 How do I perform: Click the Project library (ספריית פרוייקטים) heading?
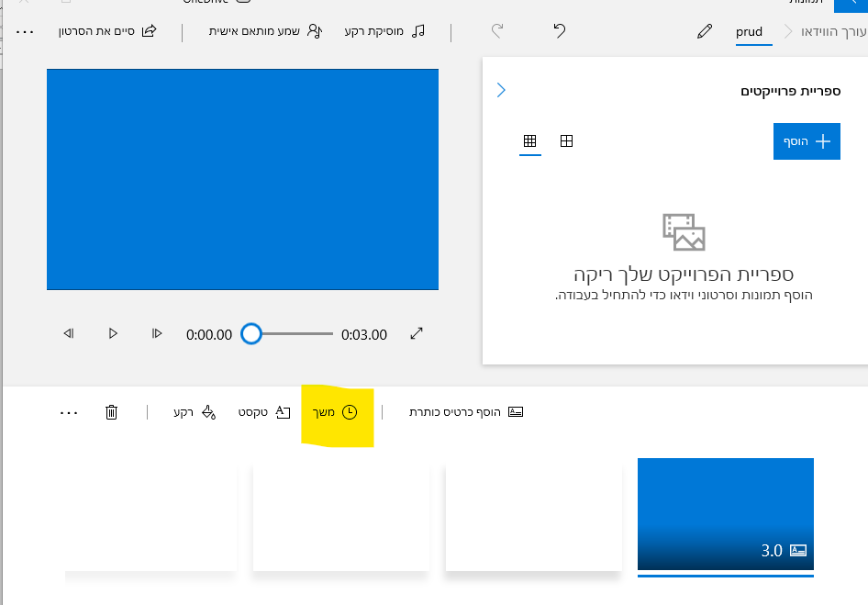click(x=791, y=91)
